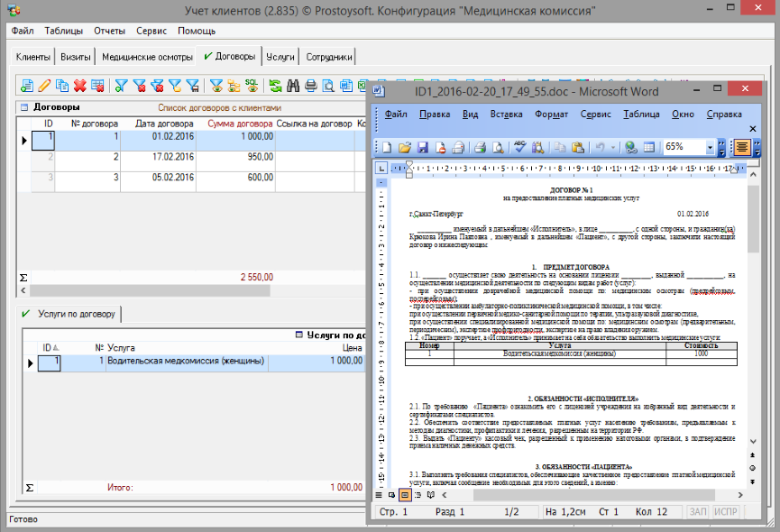This screenshot has width=780, height=532.
Task: Click the open folder icon in Word
Action: pos(405,147)
